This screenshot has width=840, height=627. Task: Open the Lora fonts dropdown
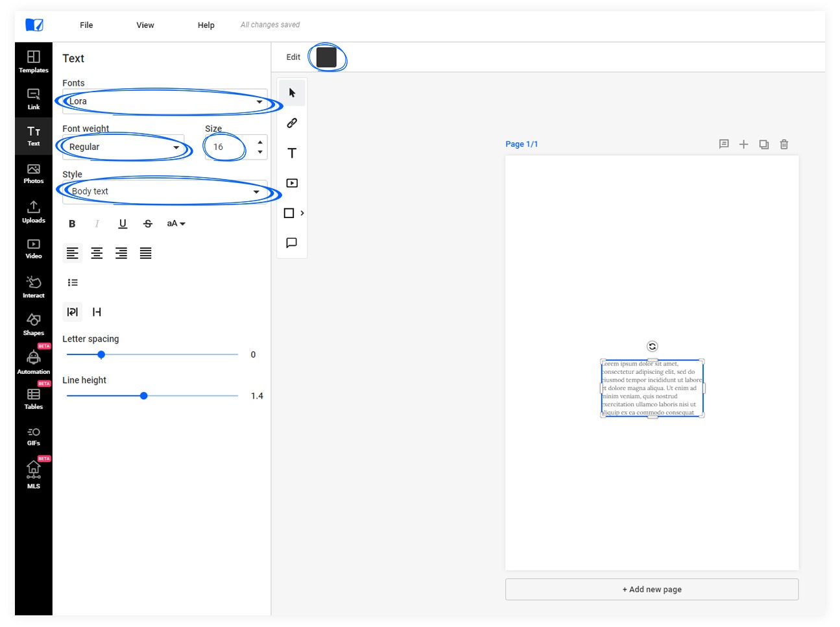coord(165,102)
